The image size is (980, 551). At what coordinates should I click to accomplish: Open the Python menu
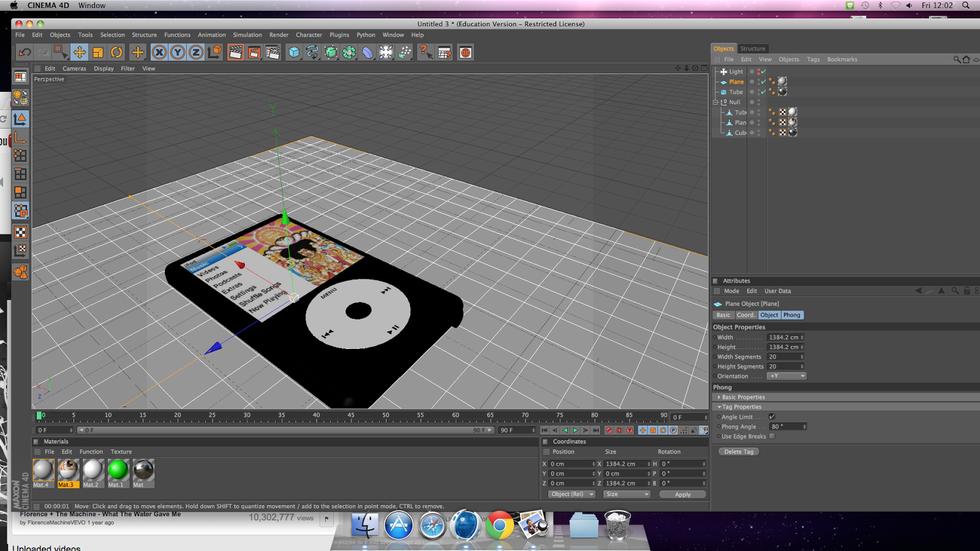point(366,35)
